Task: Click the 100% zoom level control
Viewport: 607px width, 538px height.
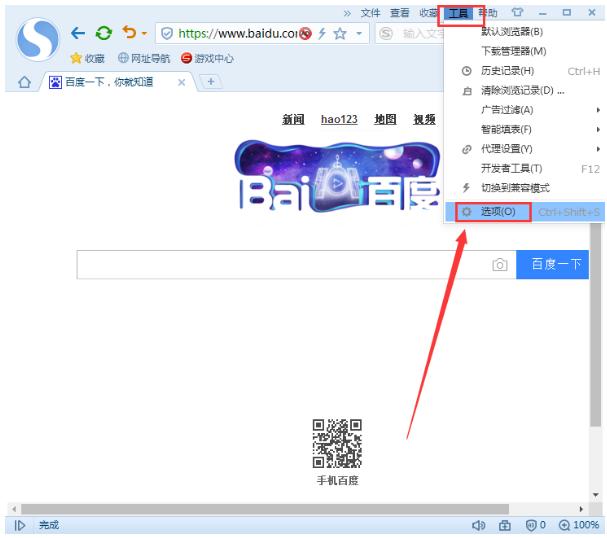Action: tap(579, 525)
